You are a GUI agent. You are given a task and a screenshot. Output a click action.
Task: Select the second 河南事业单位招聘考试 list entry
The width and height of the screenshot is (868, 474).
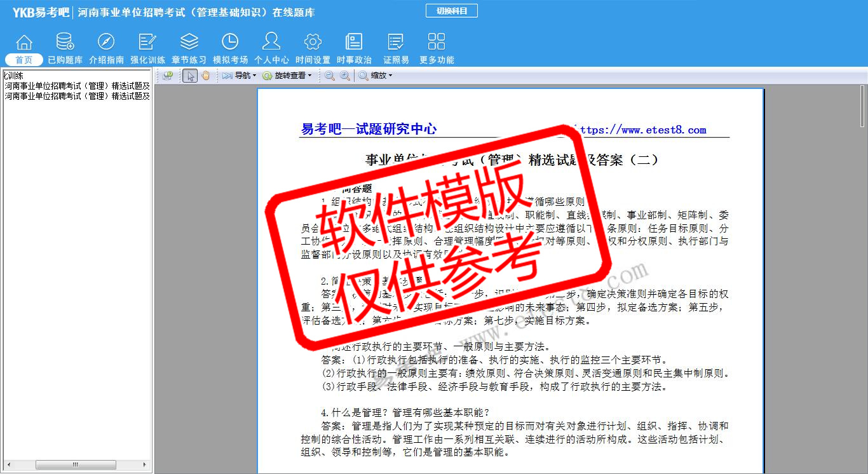[77, 96]
